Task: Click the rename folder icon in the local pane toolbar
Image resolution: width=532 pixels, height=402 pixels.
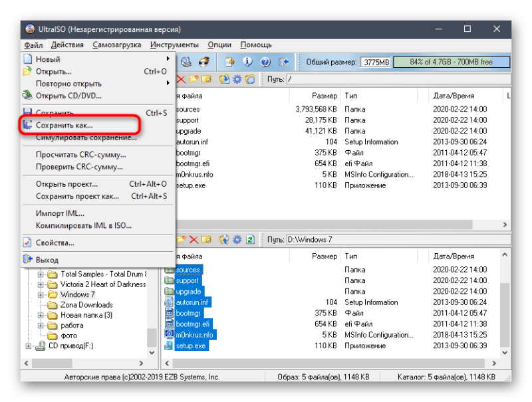Action: point(206,240)
